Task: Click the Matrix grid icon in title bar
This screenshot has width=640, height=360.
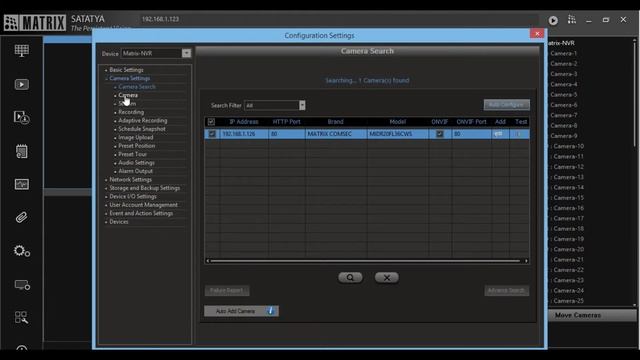Action: point(572,20)
